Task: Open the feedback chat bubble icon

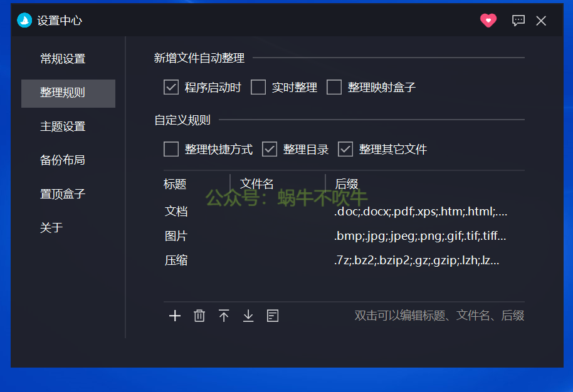Action: (x=518, y=21)
